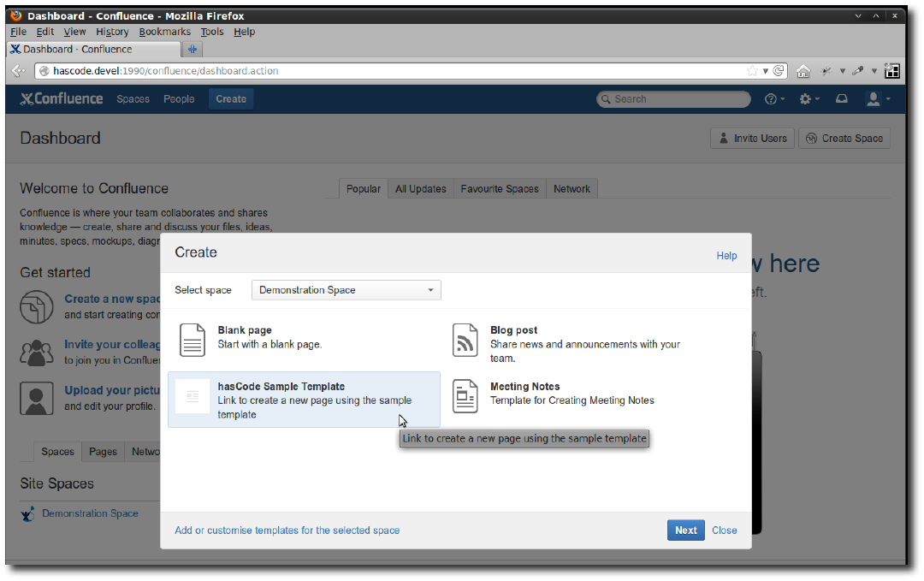The width and height of the screenshot is (924, 581).
Task: Switch to the All Updates tab
Action: (x=420, y=188)
